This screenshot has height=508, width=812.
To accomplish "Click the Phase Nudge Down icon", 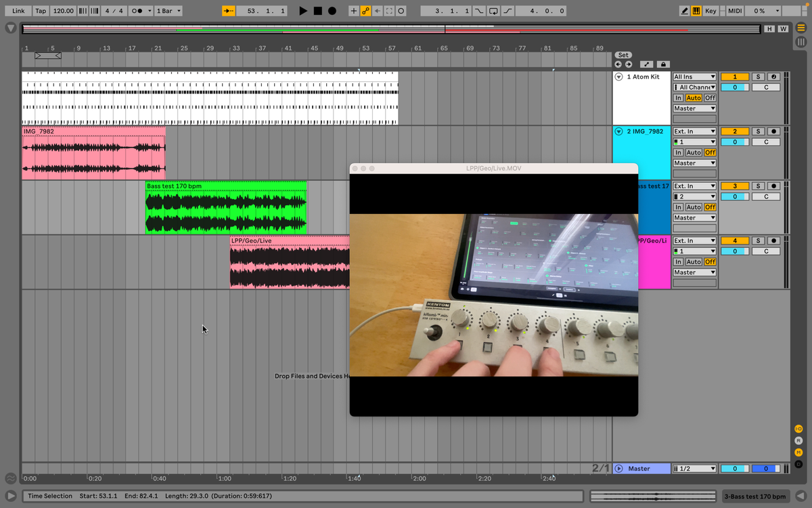I will pyautogui.click(x=83, y=11).
